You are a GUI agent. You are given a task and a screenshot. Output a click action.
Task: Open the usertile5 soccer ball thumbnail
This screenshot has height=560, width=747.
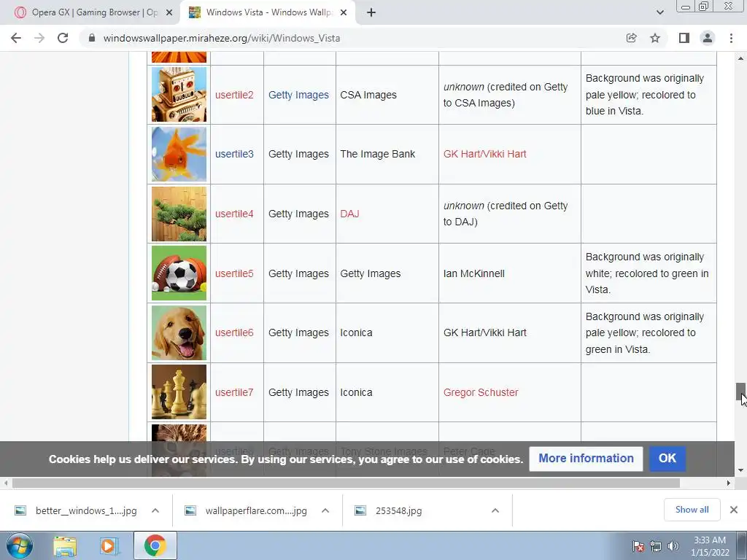pos(179,273)
